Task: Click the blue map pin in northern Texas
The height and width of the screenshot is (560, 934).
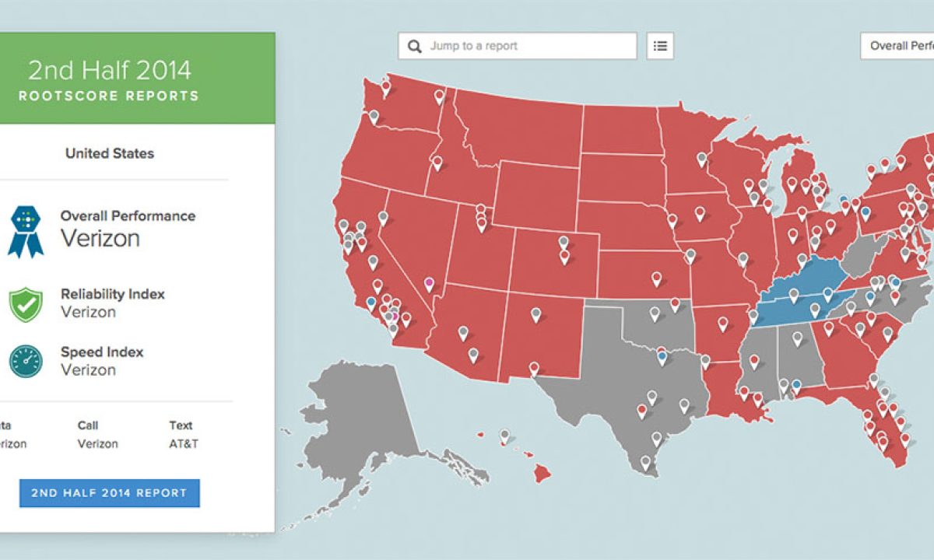Action: tap(662, 357)
